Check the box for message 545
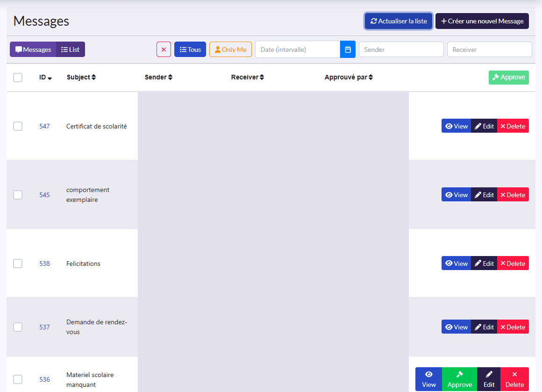The height and width of the screenshot is (392, 542). pos(18,195)
